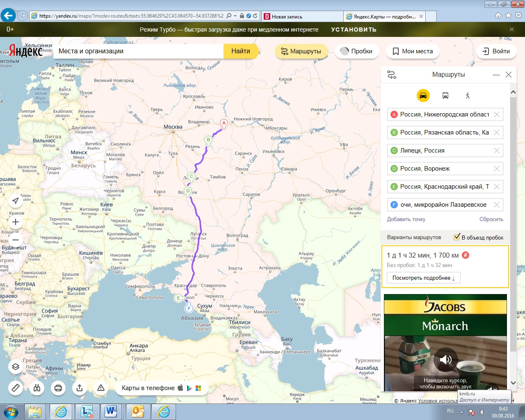Click the Войти sign-in button
This screenshot has height=420, width=525.
[496, 51]
